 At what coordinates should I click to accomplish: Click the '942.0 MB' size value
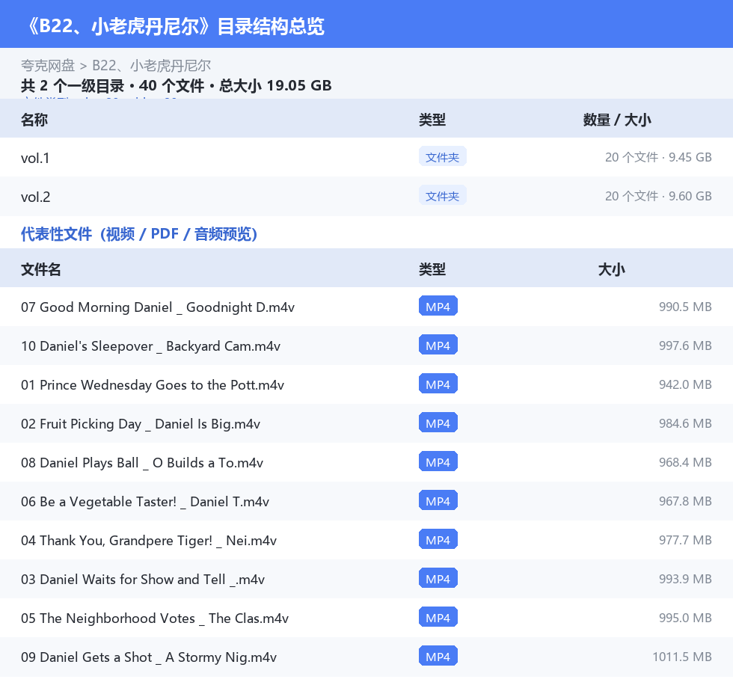click(x=685, y=384)
